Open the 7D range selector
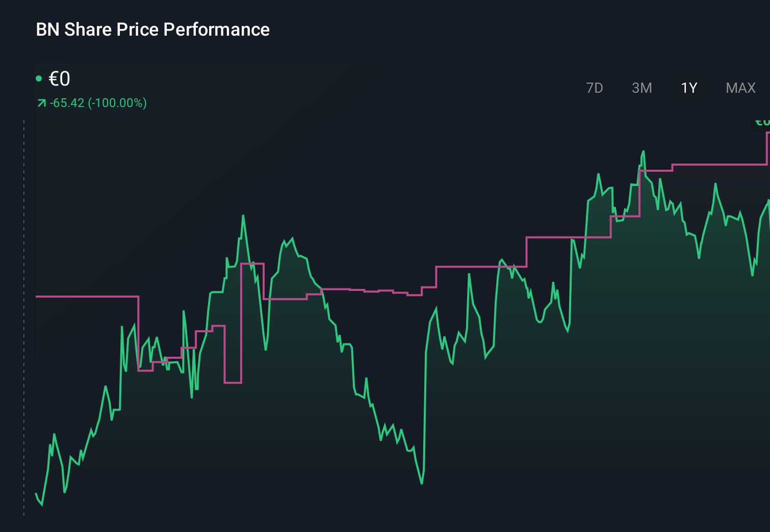The width and height of the screenshot is (770, 532). click(x=595, y=88)
